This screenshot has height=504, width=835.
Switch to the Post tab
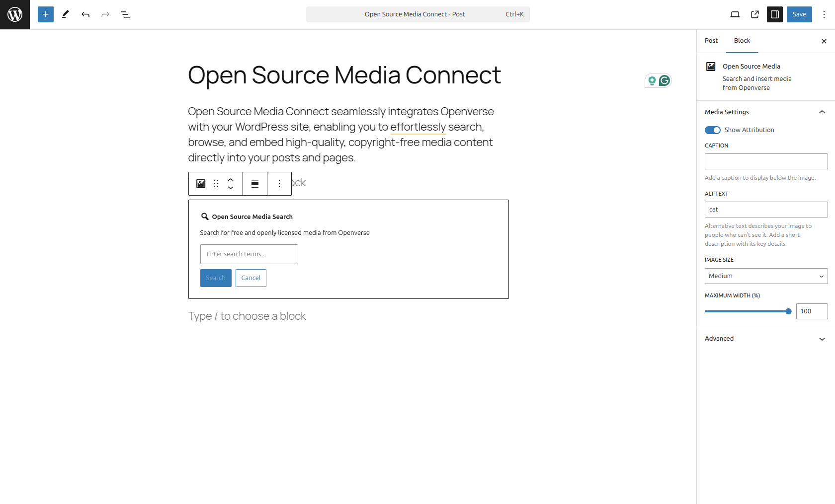click(x=711, y=41)
